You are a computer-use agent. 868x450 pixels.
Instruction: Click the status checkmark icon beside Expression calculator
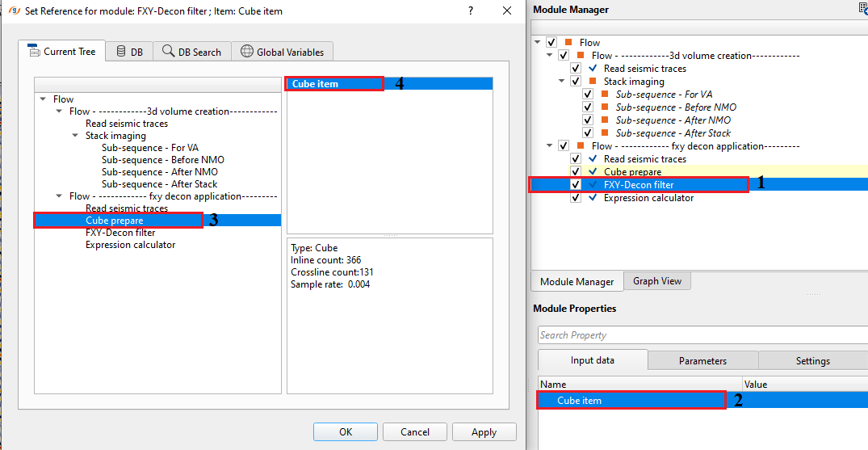(x=593, y=198)
